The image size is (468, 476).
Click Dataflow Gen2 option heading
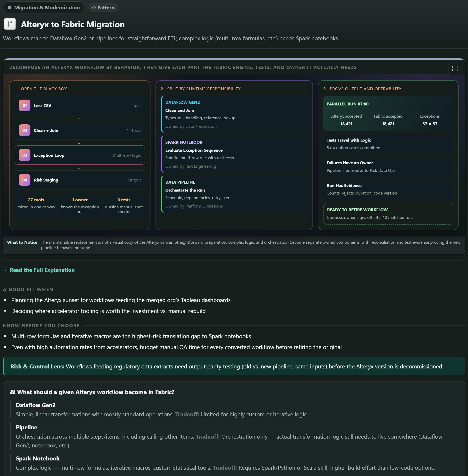click(36, 405)
